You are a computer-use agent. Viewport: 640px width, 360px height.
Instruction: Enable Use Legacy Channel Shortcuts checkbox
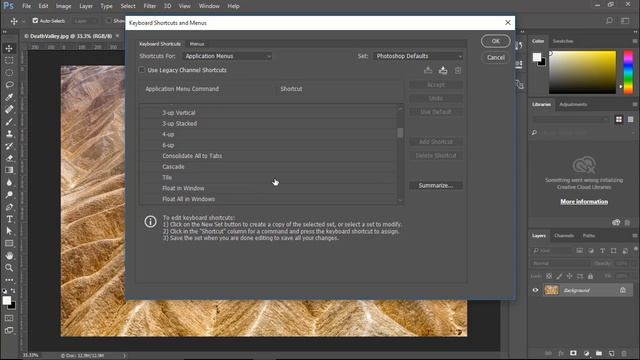(142, 70)
